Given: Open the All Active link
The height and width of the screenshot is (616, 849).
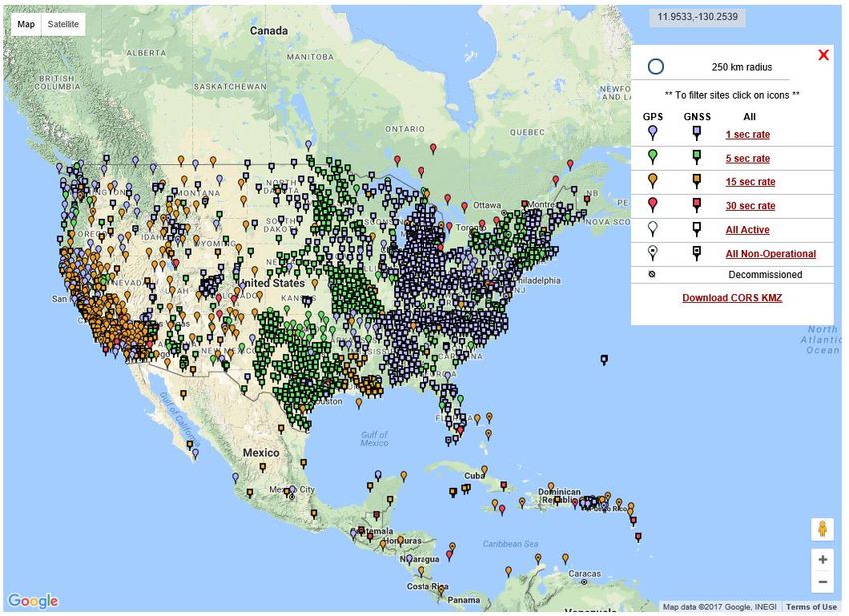Looking at the screenshot, I should click(748, 229).
